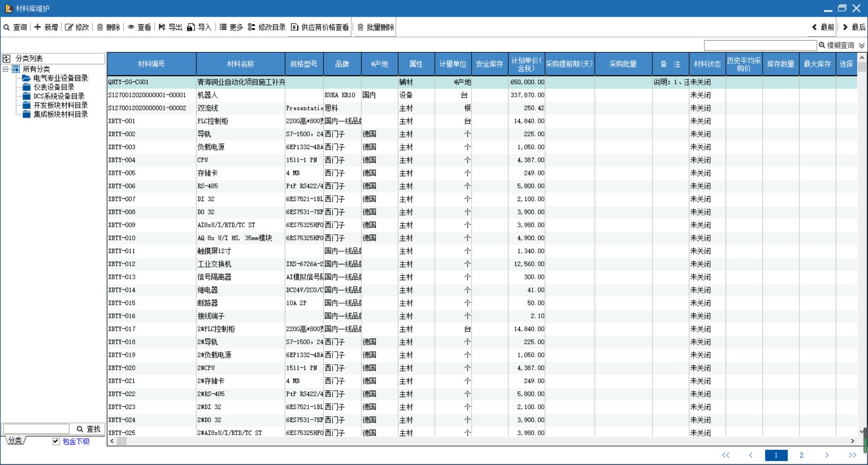Select 仪表设备目录 in category tree
Screen dimensions: 868x465
tap(54, 87)
